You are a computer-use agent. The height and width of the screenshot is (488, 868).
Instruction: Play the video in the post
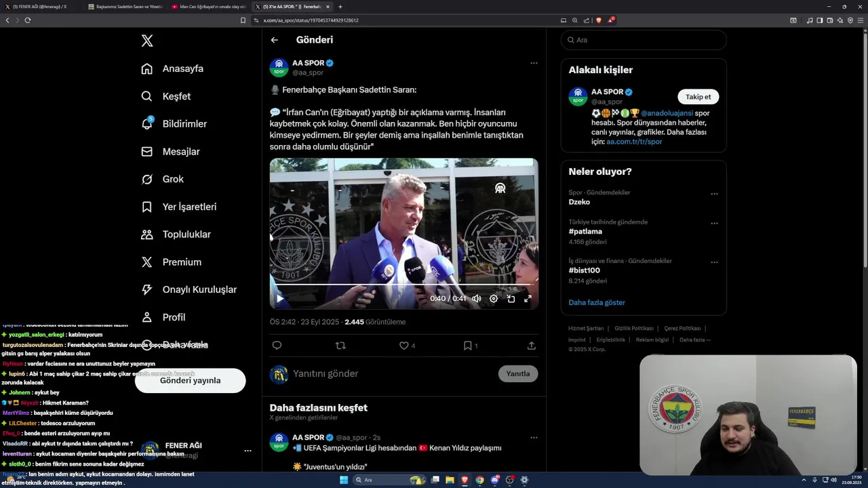click(279, 298)
